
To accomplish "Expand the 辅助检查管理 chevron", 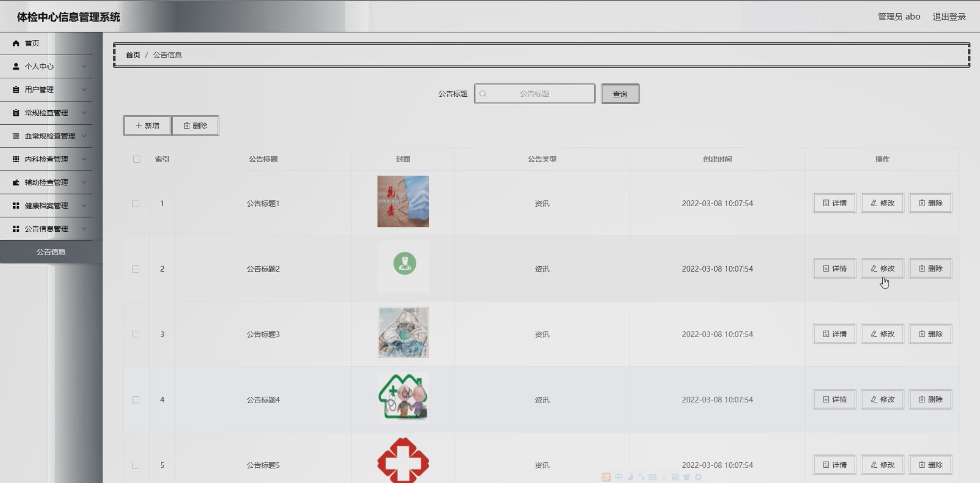I will (84, 182).
